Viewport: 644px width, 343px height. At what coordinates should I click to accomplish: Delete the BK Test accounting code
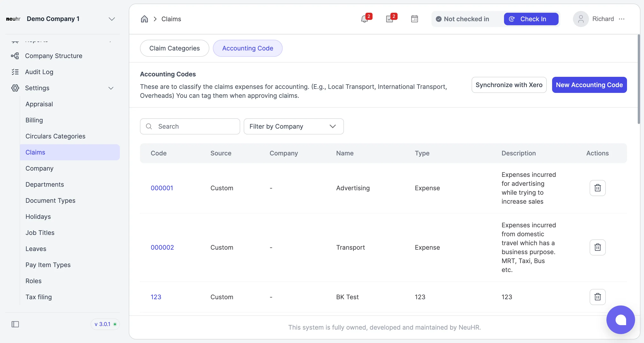coord(597,297)
